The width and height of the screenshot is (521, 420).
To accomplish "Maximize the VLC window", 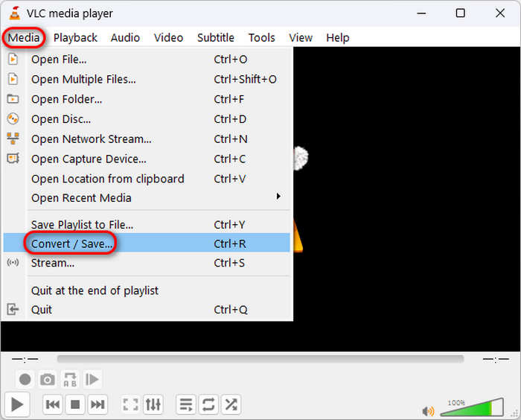I will pos(460,13).
